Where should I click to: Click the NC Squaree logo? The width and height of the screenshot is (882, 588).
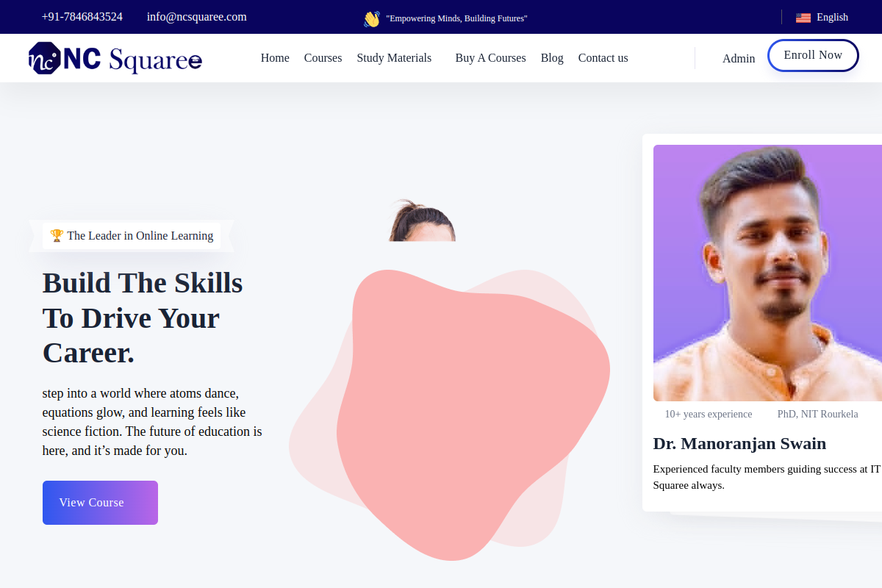click(x=115, y=58)
